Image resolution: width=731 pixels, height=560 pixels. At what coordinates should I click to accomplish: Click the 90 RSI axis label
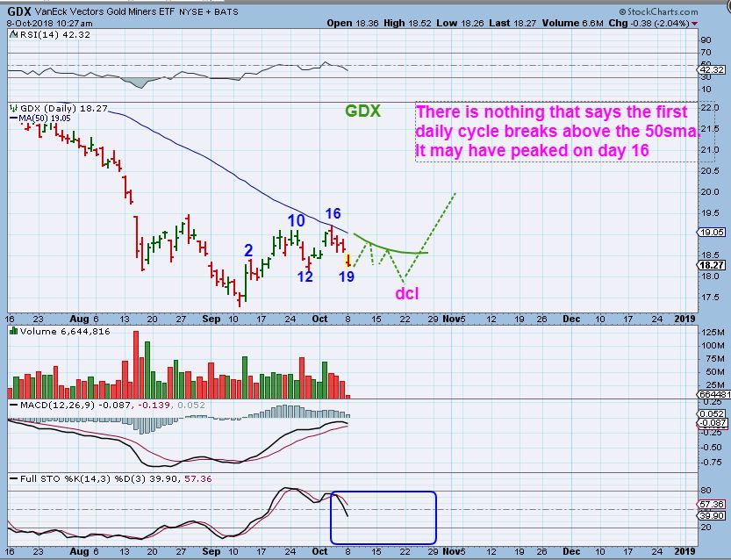coord(706,40)
